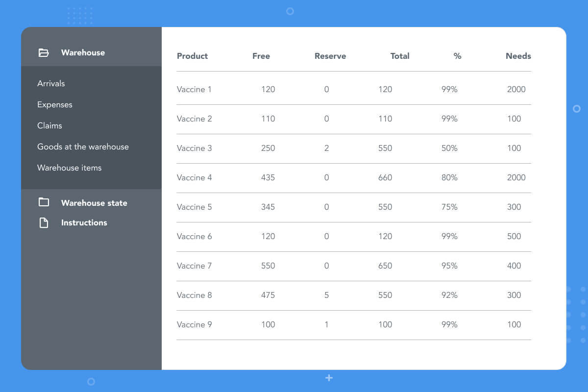Click Vaccine 2 Free value 110
Screen dimensions: 588x392
click(x=268, y=119)
